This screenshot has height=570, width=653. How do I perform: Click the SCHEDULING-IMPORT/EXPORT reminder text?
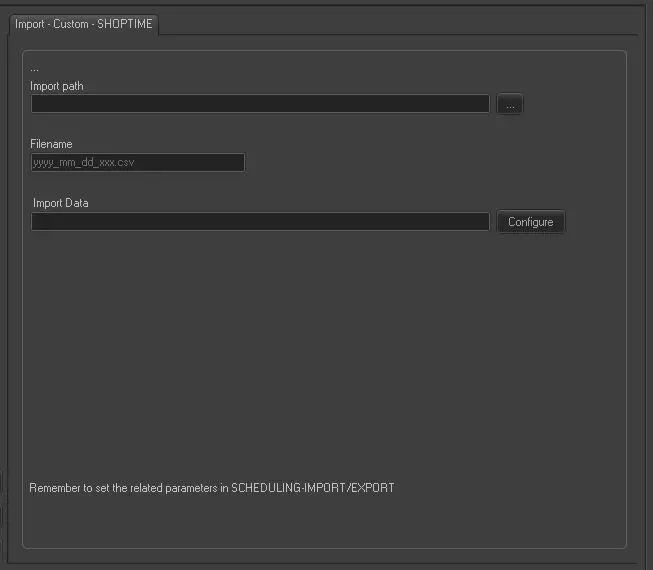[312, 488]
